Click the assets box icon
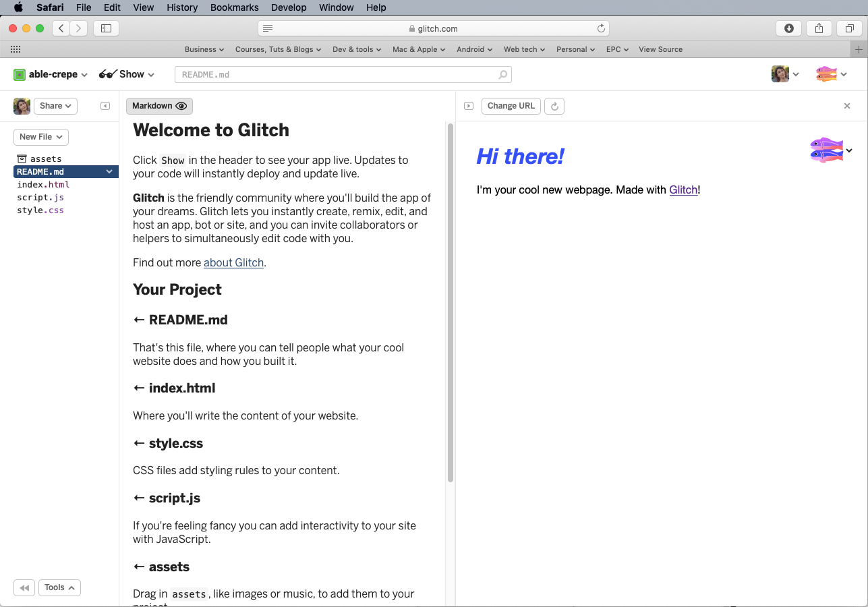The width and height of the screenshot is (868, 607). pyautogui.click(x=22, y=159)
